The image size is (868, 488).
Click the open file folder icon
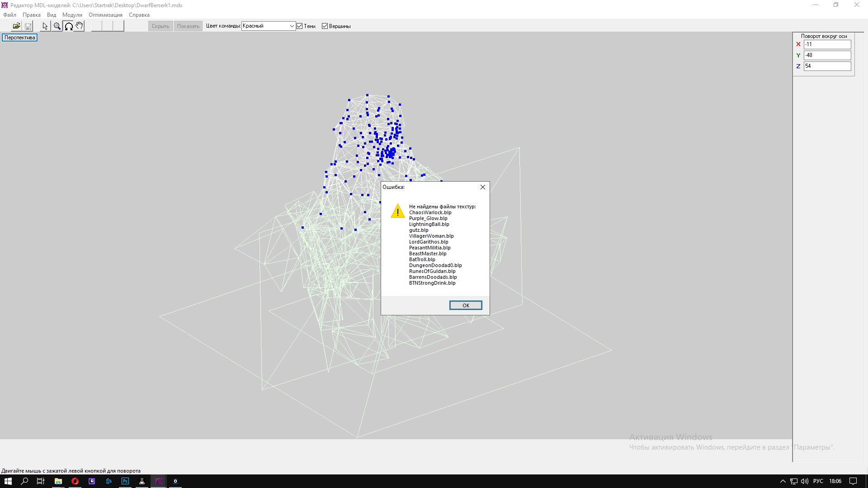click(16, 26)
